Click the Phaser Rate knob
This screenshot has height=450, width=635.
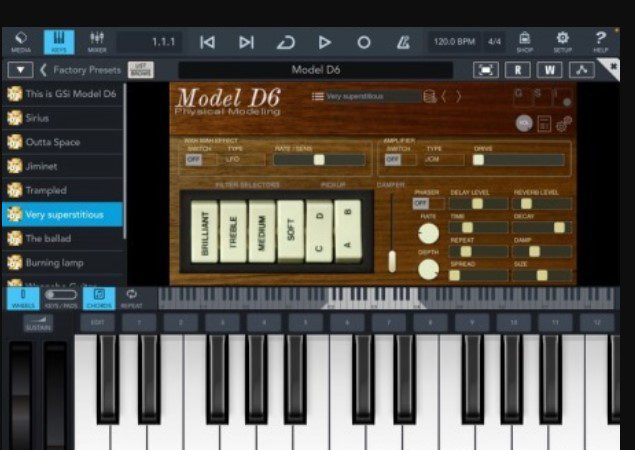[x=428, y=233]
